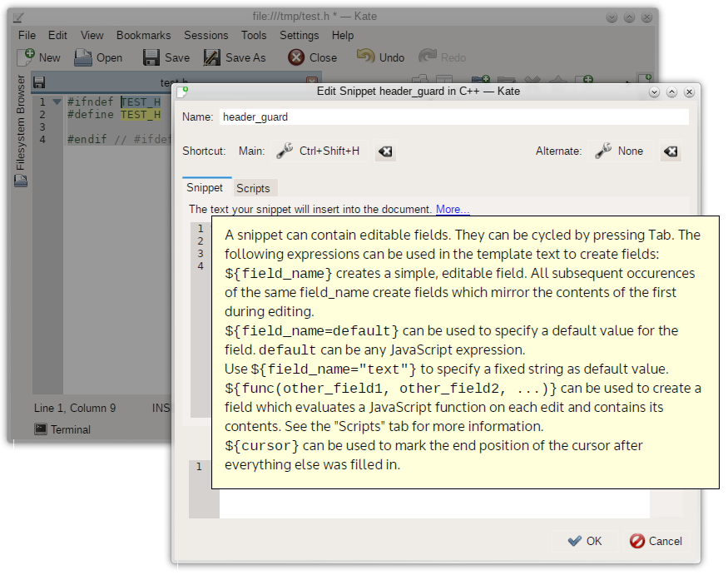Click the document icon in snippet dialog titlebar
The height and width of the screenshot is (575, 728).
click(x=182, y=92)
